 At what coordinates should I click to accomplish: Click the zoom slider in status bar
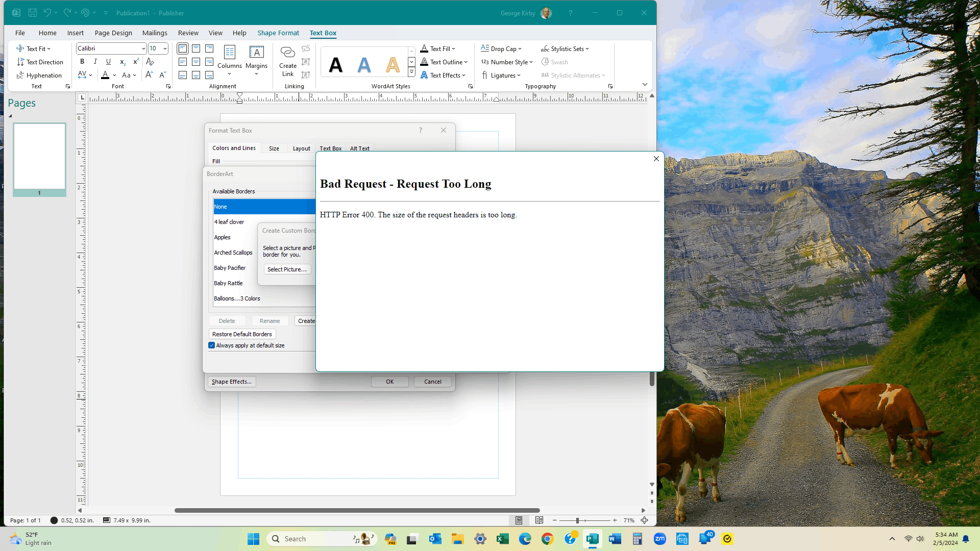coord(578,520)
